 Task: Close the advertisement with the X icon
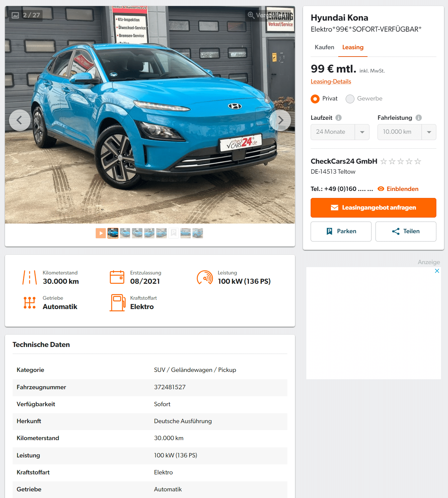[x=437, y=271]
